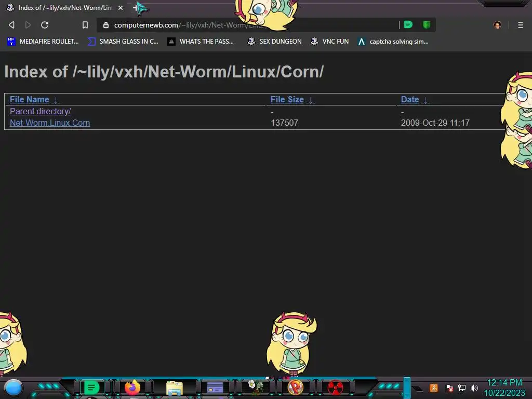Image resolution: width=532 pixels, height=399 pixels.
Task: Sort listing by Date header
Action: pos(410,99)
